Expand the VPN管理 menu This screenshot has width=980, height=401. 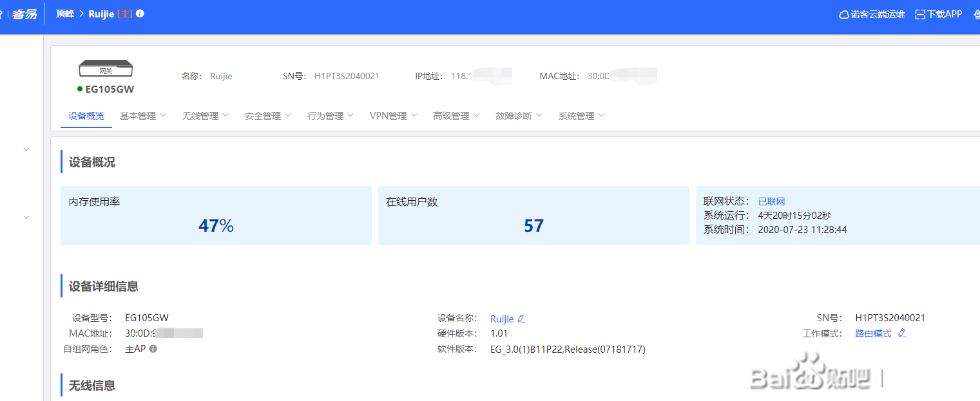pyautogui.click(x=394, y=116)
